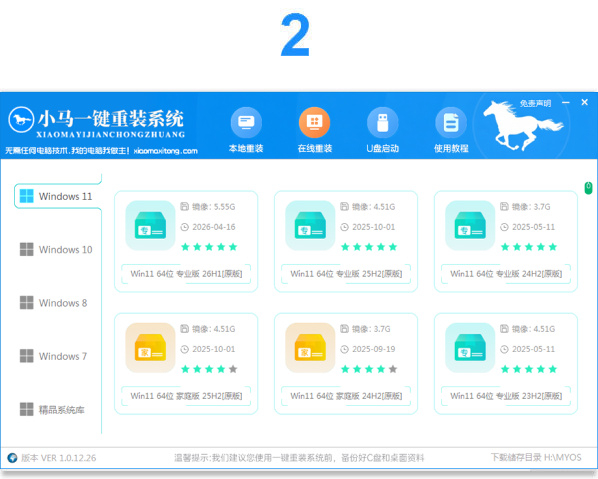Click the Windows 11 logo icon in sidebar
Viewport: 598px width, 479px height.
(x=27, y=196)
